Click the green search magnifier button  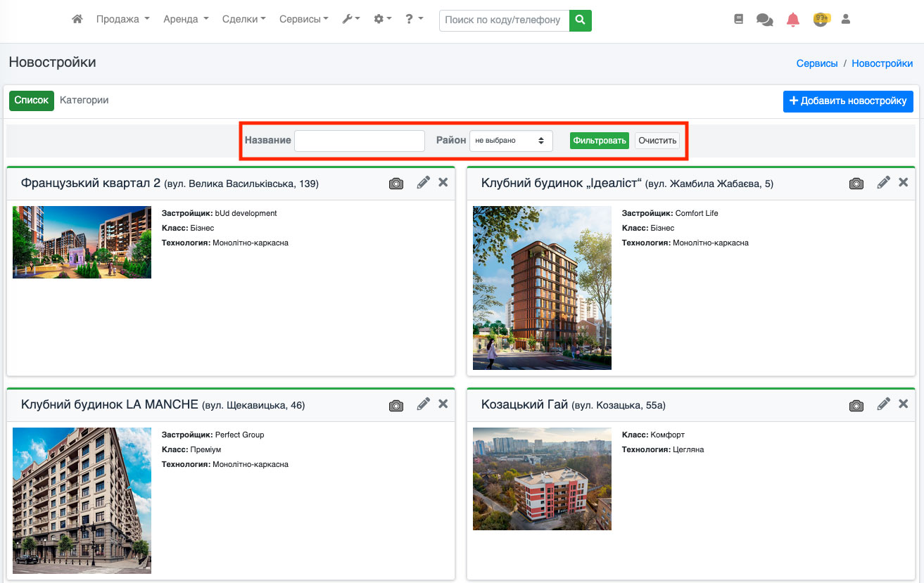click(580, 20)
